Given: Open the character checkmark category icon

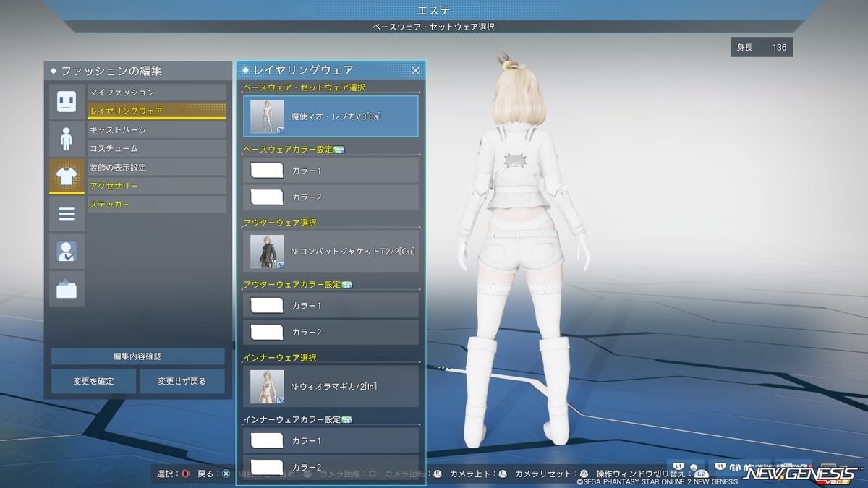Looking at the screenshot, I should (x=67, y=252).
